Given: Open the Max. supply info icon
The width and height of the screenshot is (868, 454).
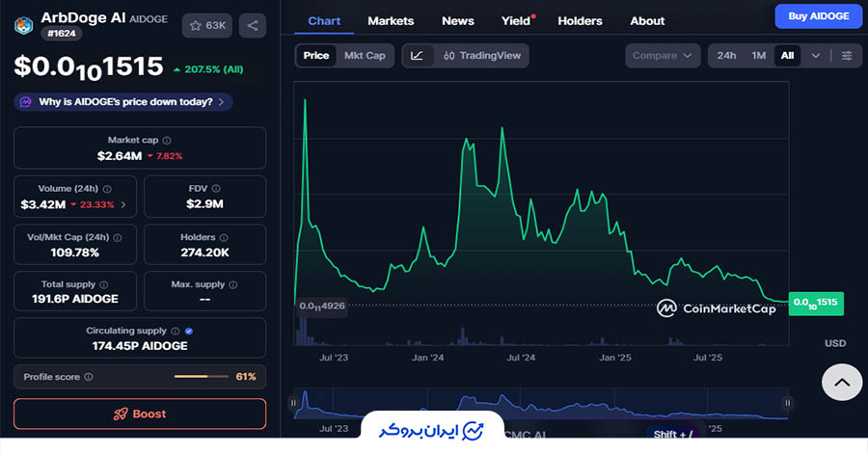Looking at the screenshot, I should coord(233,284).
